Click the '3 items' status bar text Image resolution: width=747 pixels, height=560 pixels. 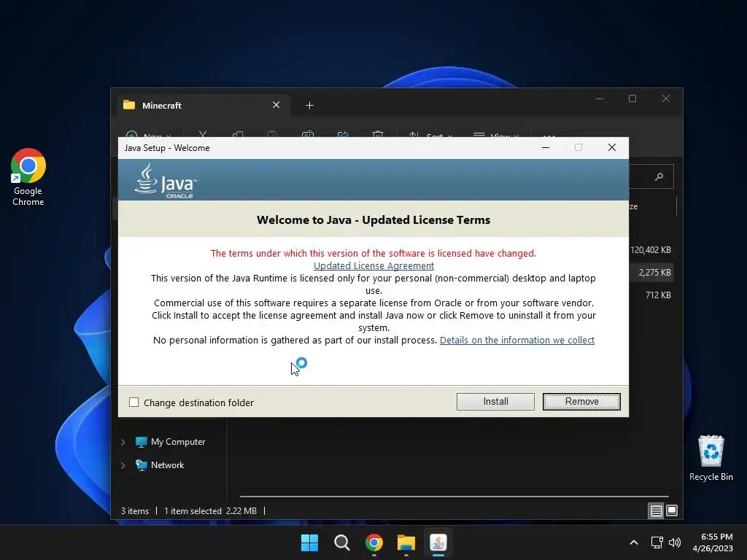coord(135,511)
